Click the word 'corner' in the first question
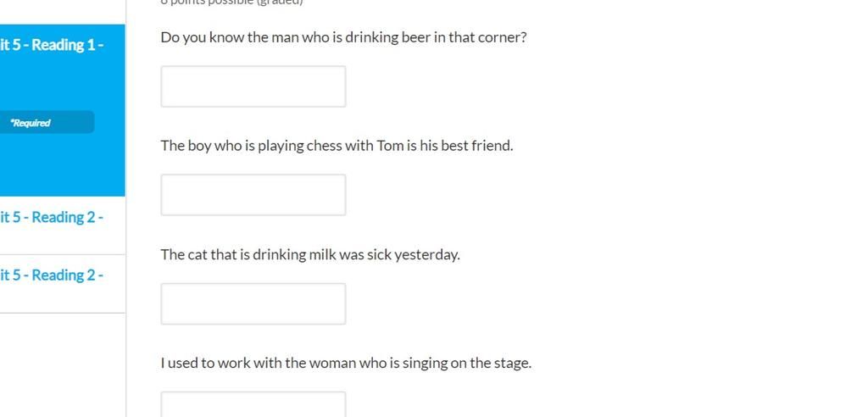 500,37
